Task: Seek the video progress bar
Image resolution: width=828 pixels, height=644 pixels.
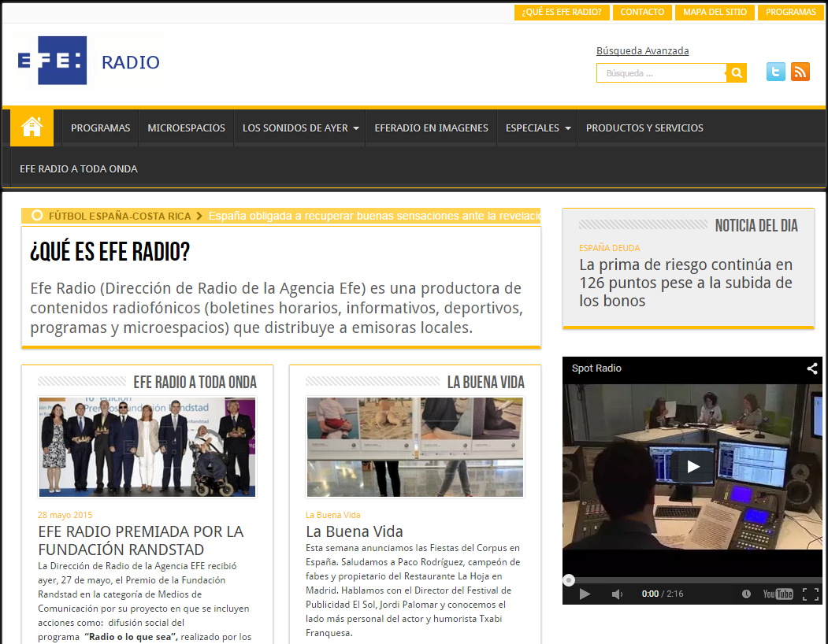Action: tap(692, 580)
